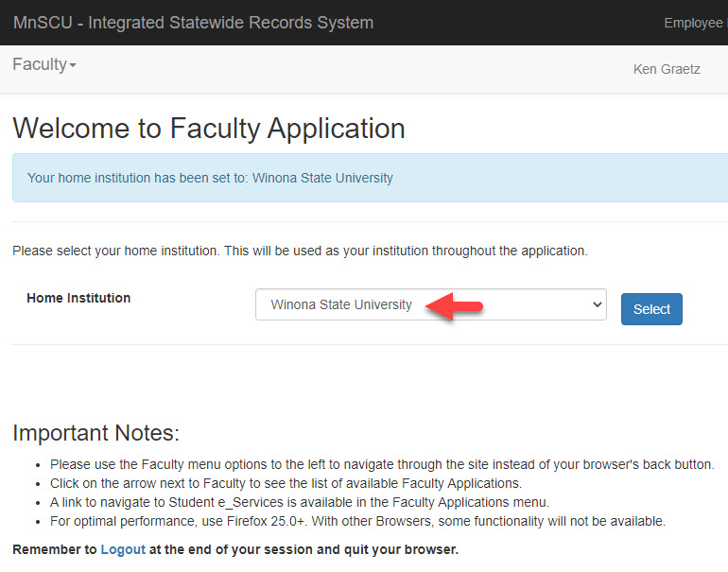Click the Welcome to Faculty Application heading
Image resolution: width=728 pixels, height=572 pixels.
tap(209, 129)
